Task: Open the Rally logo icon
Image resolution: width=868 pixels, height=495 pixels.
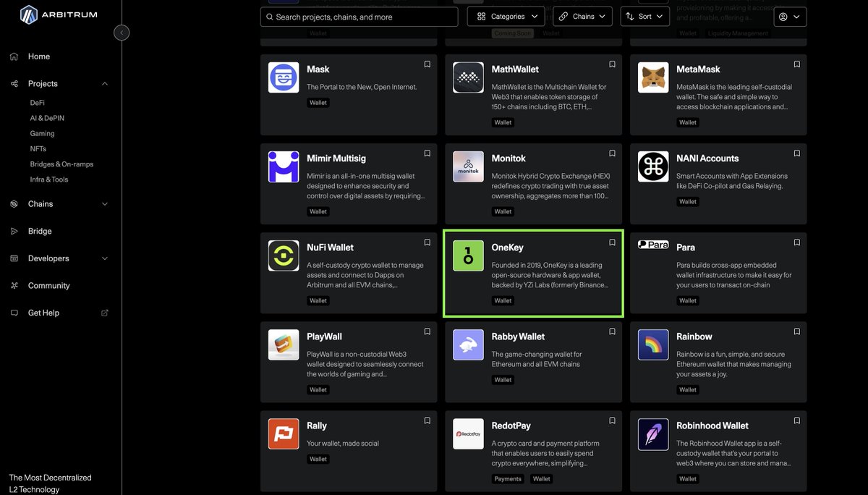Action: tap(284, 433)
